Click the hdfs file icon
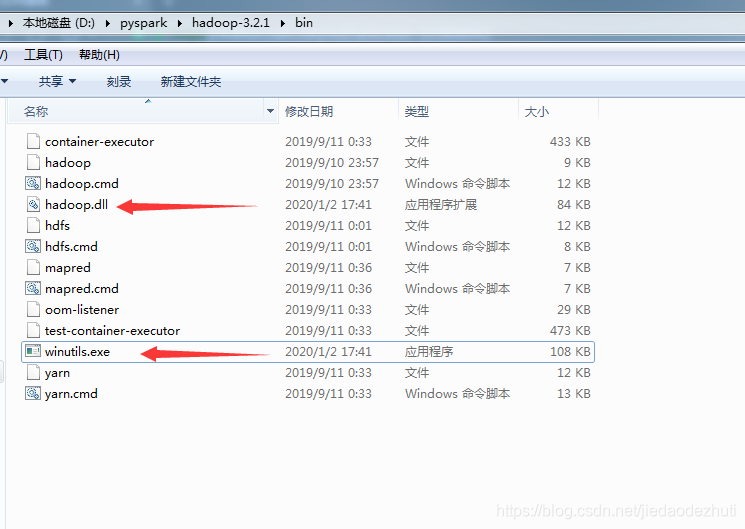 pos(33,225)
